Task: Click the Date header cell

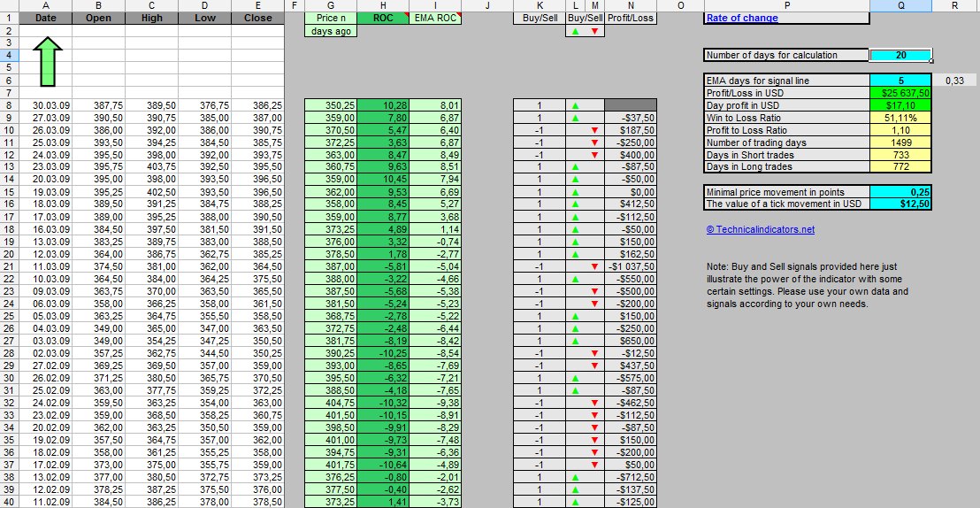Action: click(46, 18)
